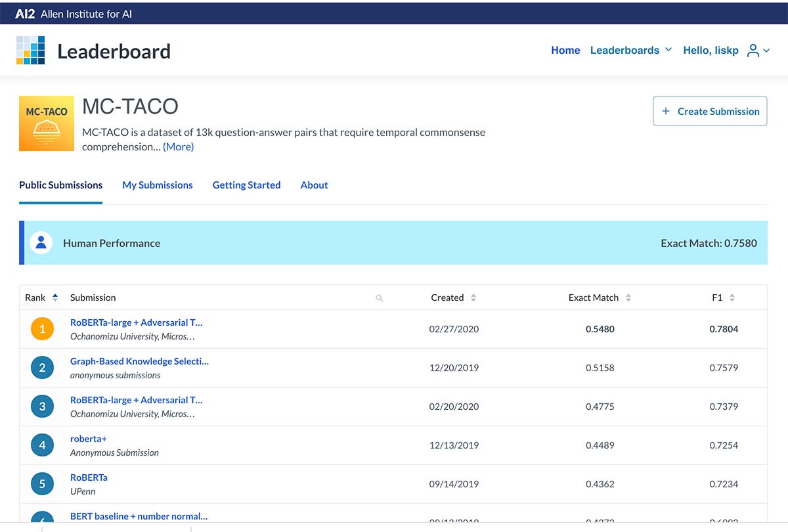
Task: Click the 12/20/2019 created date
Action: click(x=454, y=368)
